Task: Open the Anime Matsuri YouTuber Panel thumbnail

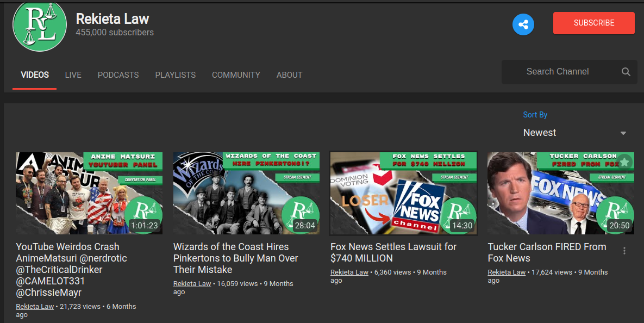Action: pyautogui.click(x=89, y=193)
